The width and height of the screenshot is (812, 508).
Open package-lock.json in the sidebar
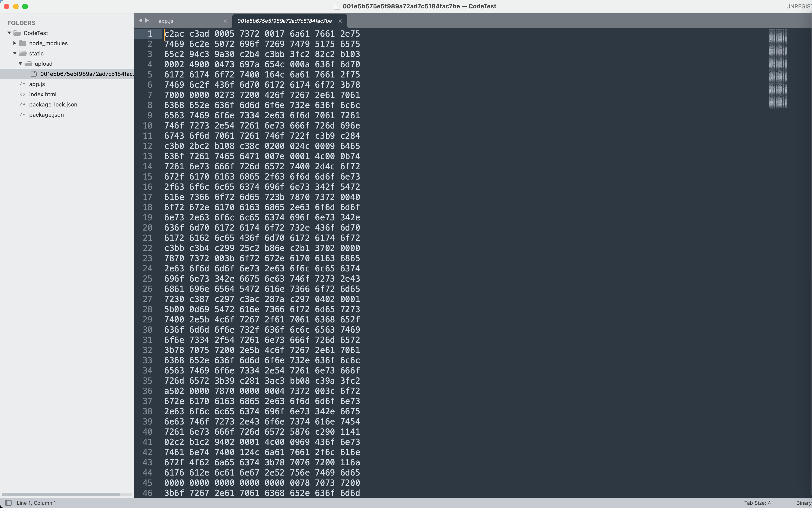pyautogui.click(x=53, y=104)
